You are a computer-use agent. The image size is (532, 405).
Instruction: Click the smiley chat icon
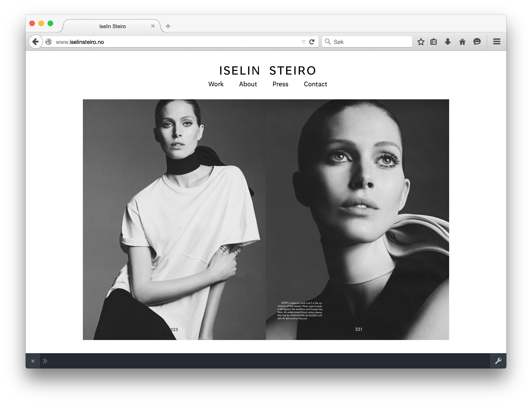point(477,42)
